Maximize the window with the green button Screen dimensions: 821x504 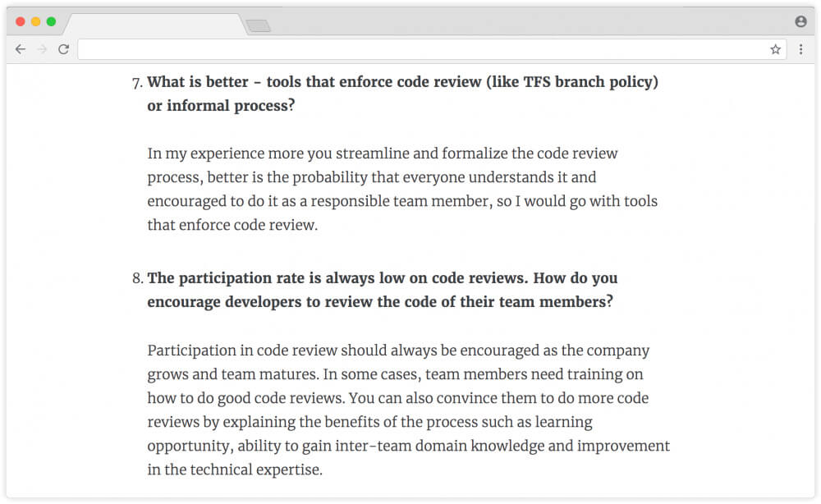[51, 21]
